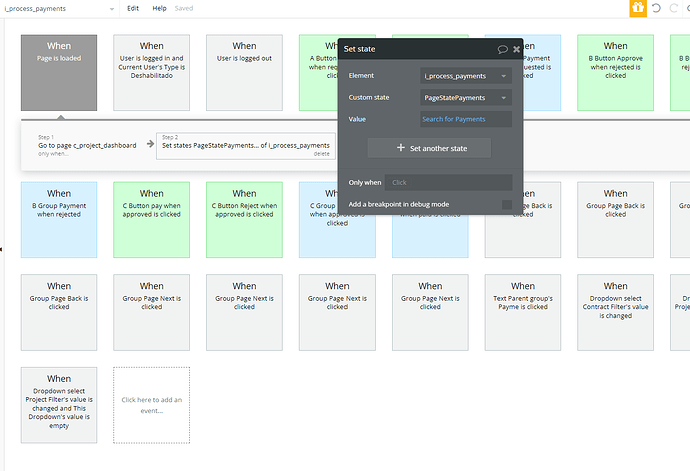The width and height of the screenshot is (690, 471).
Task: Select Step 1 Go to page c_project_dashboard
Action: [87, 145]
